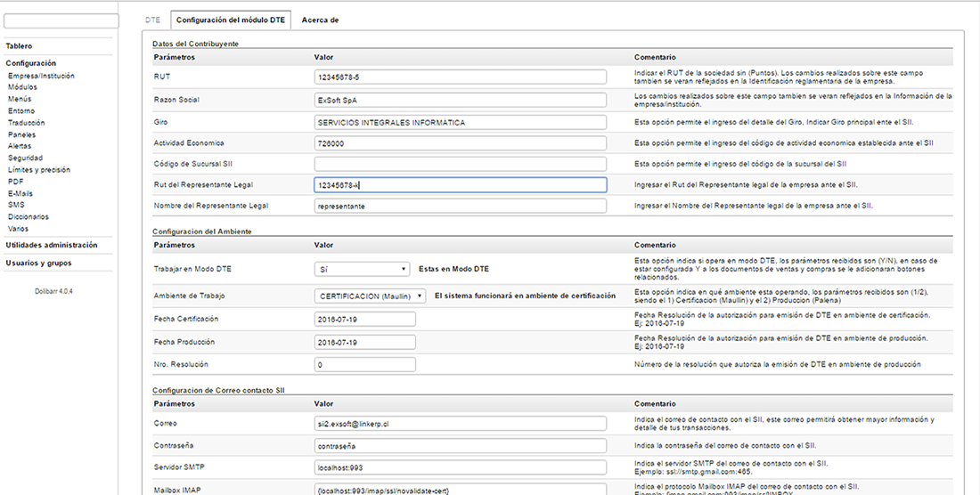Image resolution: width=980 pixels, height=495 pixels.
Task: Click the Razon Social text field
Action: click(x=460, y=100)
